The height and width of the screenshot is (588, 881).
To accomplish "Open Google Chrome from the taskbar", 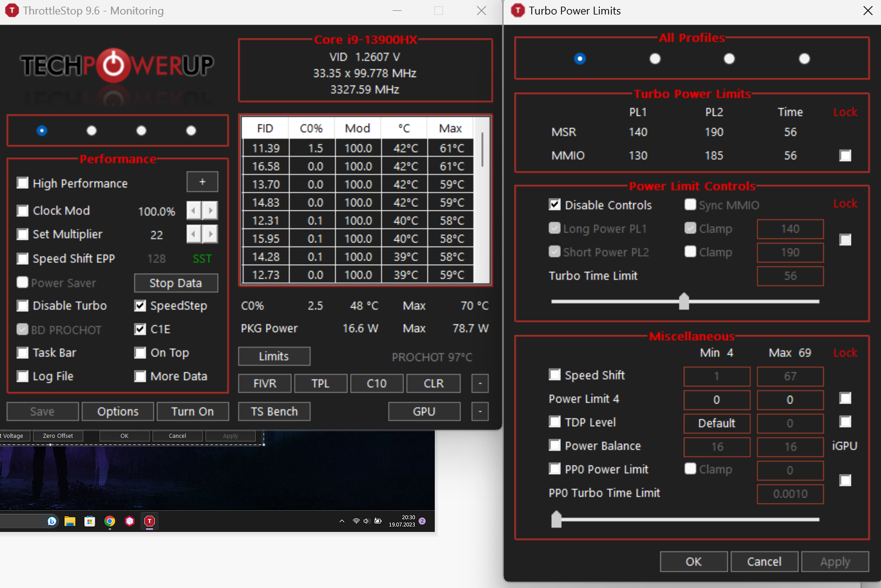I will click(x=110, y=521).
